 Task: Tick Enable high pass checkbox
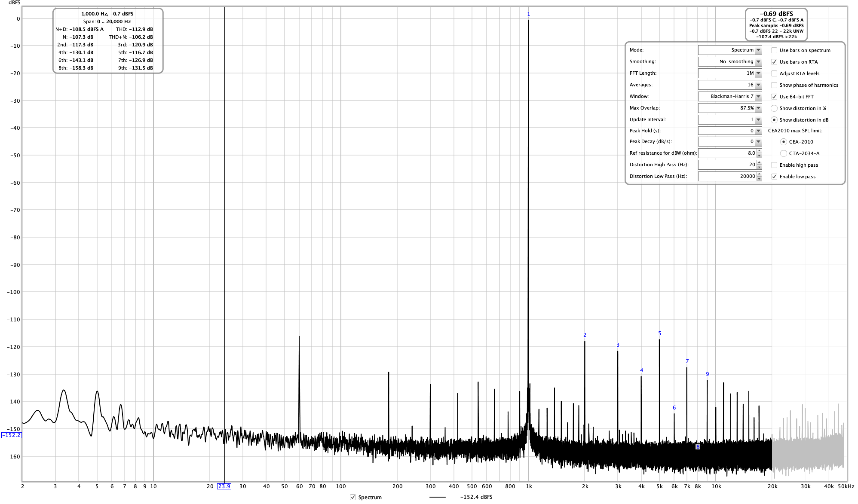pos(774,165)
